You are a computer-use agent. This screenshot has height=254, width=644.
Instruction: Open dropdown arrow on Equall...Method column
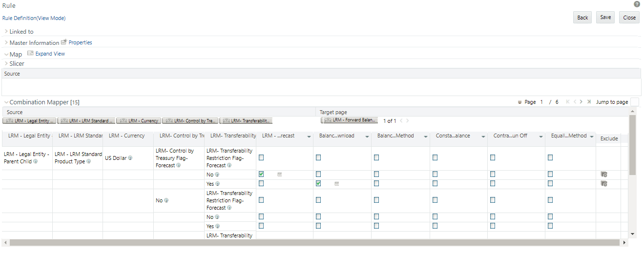point(592,137)
